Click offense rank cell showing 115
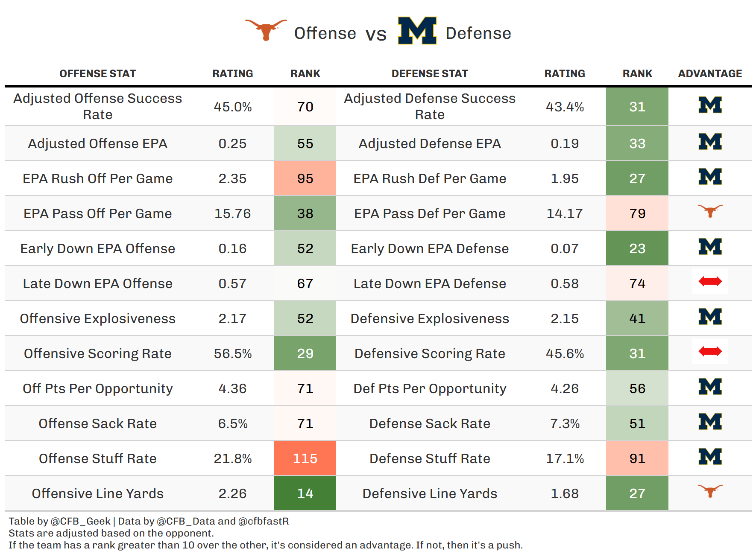The width and height of the screenshot is (756, 560). (305, 458)
